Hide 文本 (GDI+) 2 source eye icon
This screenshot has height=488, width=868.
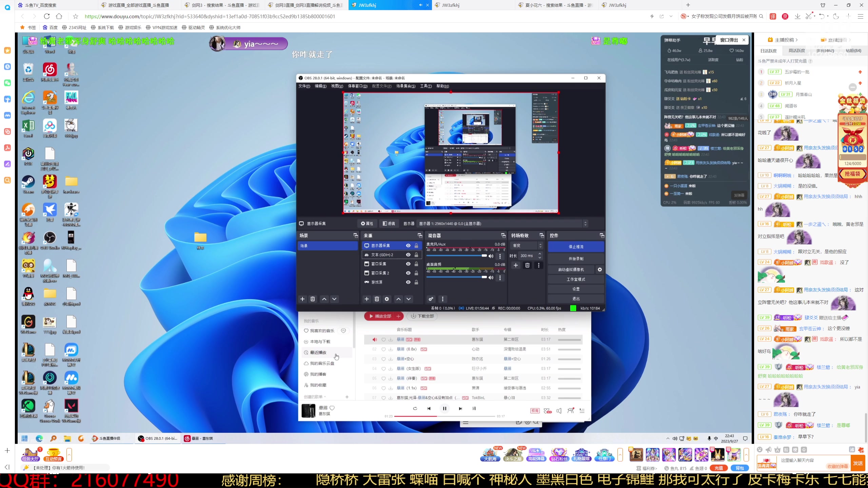408,255
